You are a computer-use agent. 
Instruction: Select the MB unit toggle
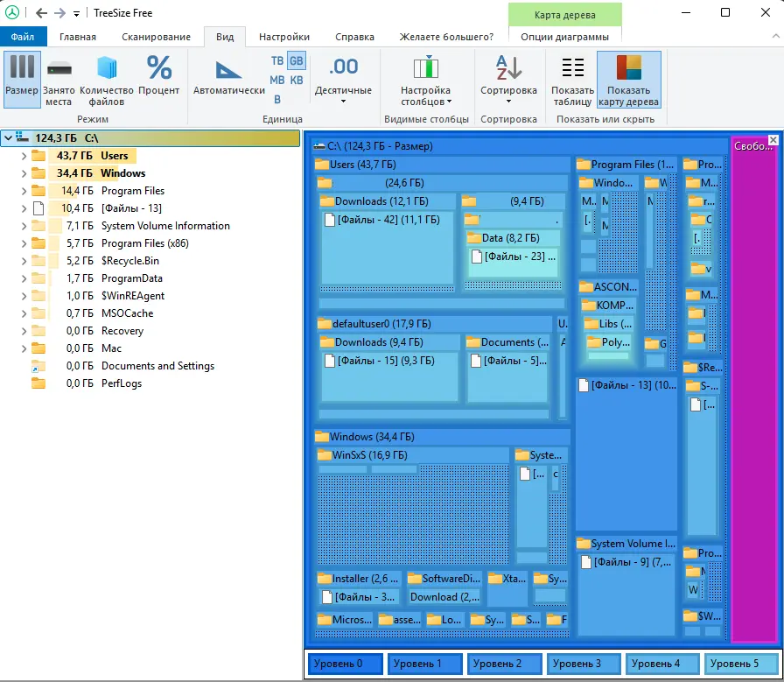(277, 80)
